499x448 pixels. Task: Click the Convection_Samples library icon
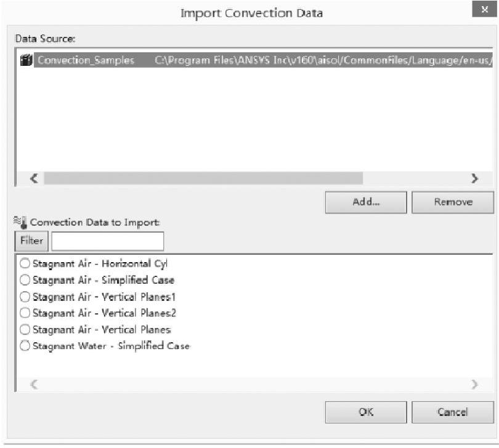point(26,60)
